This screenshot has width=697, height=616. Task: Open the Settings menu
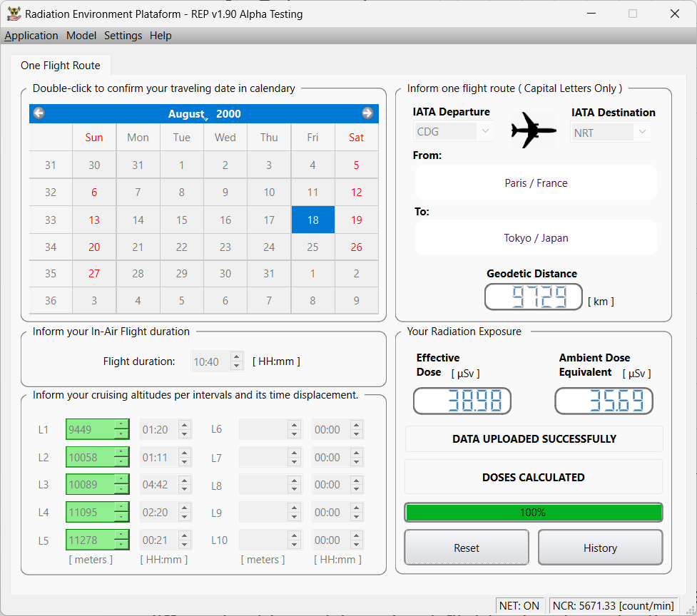pyautogui.click(x=123, y=36)
